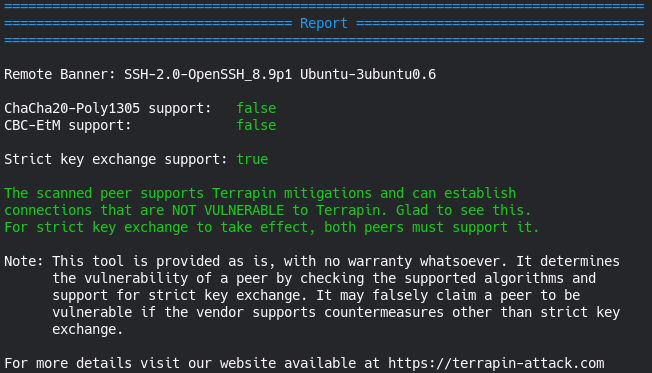Screen dimensions: 652x373
Task: Click the blue 'Report' header title
Action: coord(324,23)
